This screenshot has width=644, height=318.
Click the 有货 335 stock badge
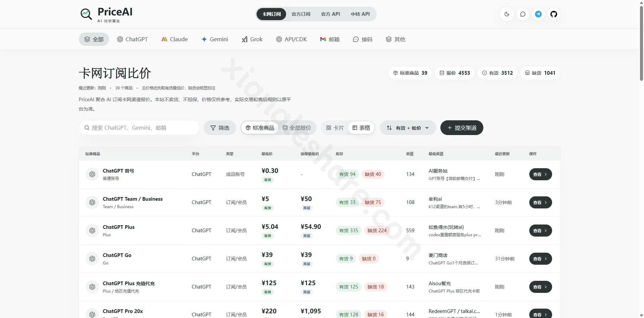click(x=348, y=231)
